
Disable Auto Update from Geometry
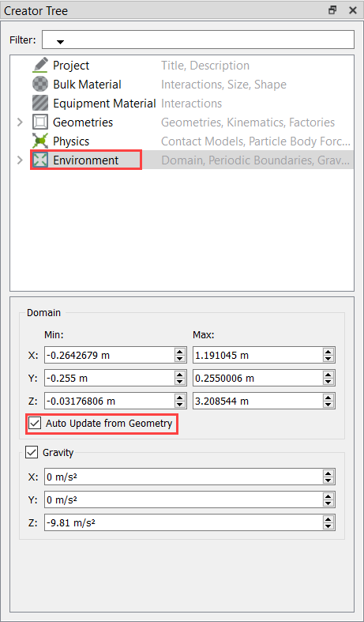click(x=35, y=424)
